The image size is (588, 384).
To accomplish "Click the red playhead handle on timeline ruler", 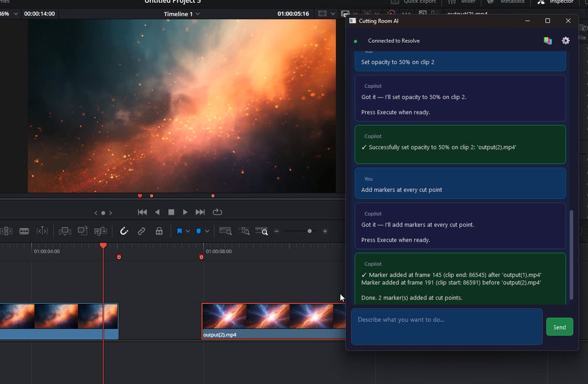I will [x=103, y=245].
